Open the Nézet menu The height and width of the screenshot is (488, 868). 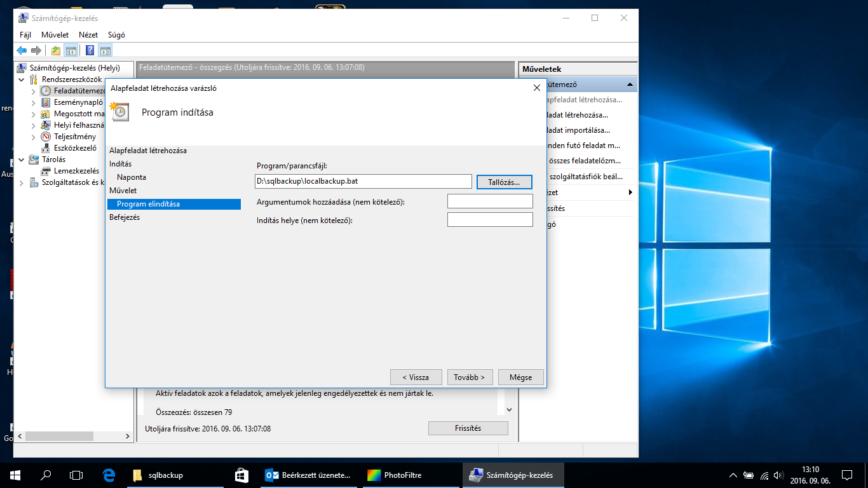88,35
